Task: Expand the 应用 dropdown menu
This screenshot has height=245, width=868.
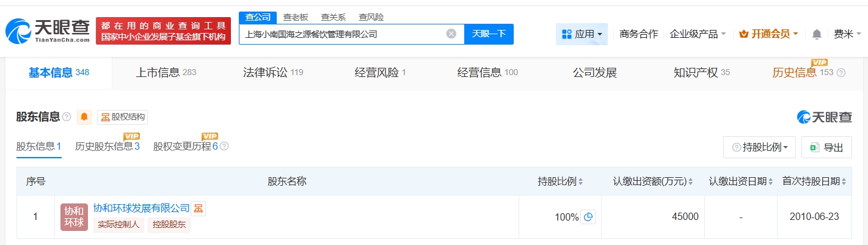Action: point(582,34)
